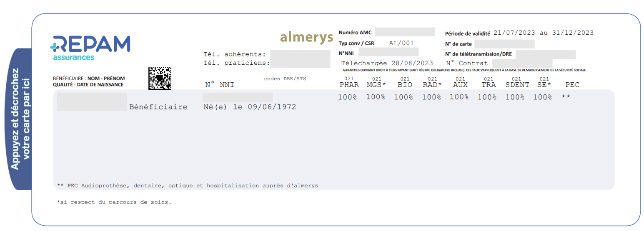Viewport: 644px width, 231px height.
Task: Click the 'Téléchargée 28/08/2023' text
Action: pyautogui.click(x=387, y=63)
